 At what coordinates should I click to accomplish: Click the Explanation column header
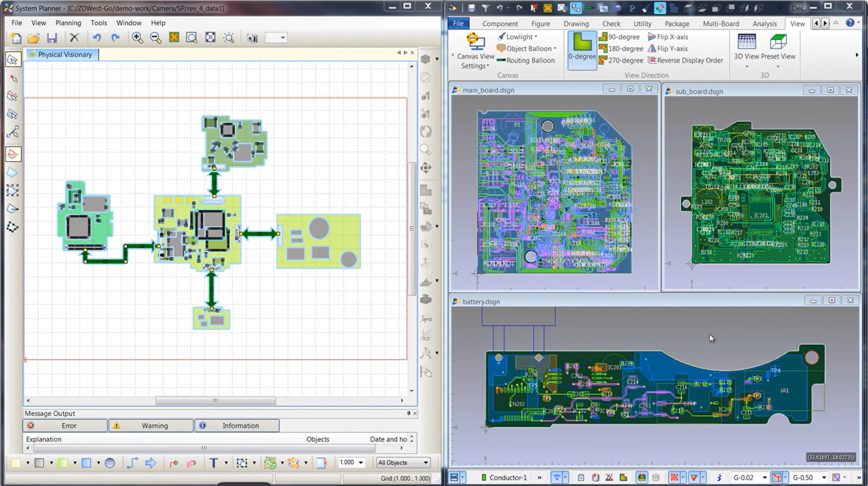coord(44,439)
